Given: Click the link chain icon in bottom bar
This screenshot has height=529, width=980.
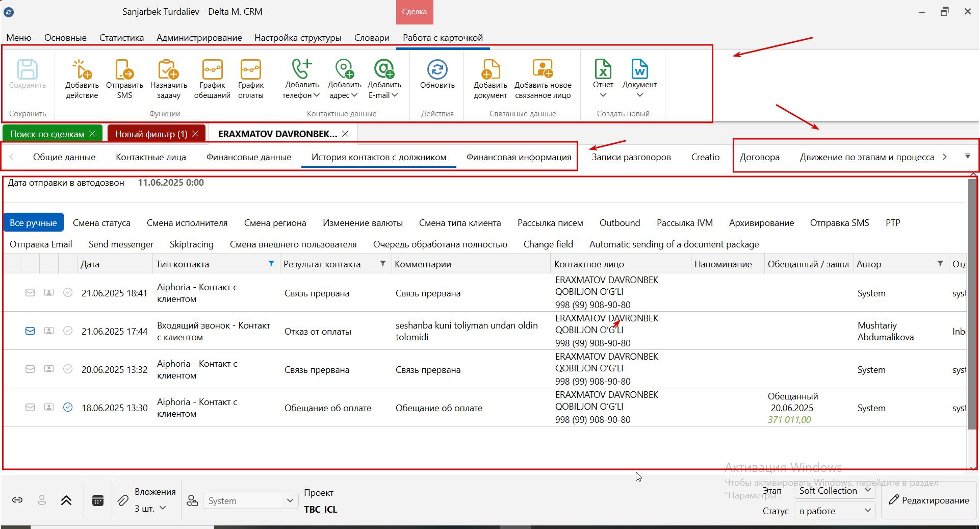Looking at the screenshot, I should (x=17, y=500).
